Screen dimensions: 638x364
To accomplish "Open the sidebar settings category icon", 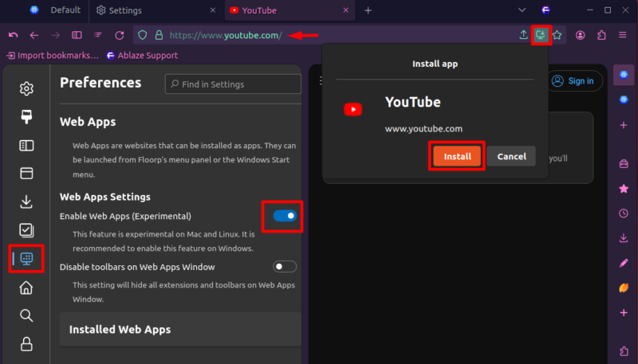I will [26, 146].
